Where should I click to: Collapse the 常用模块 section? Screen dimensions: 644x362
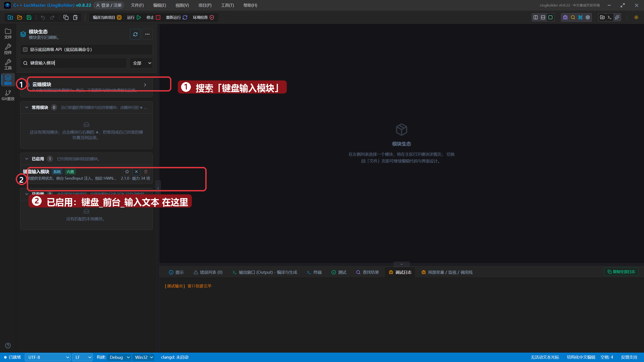(27, 108)
